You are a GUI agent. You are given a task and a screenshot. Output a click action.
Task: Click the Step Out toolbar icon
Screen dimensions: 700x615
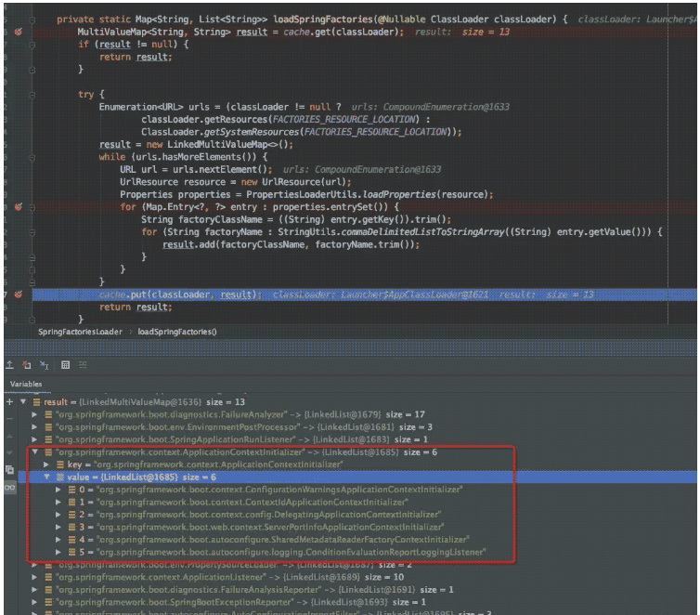coord(9,365)
